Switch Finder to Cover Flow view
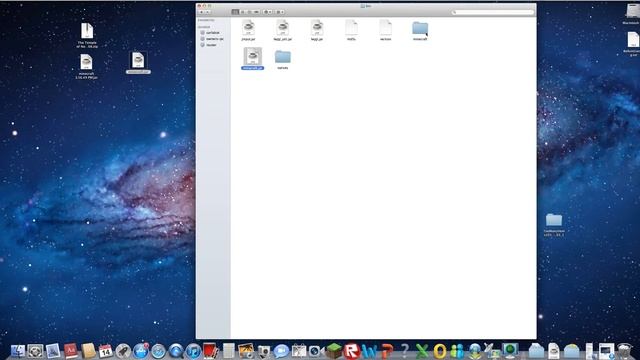The height and width of the screenshot is (360, 640). 256,12
